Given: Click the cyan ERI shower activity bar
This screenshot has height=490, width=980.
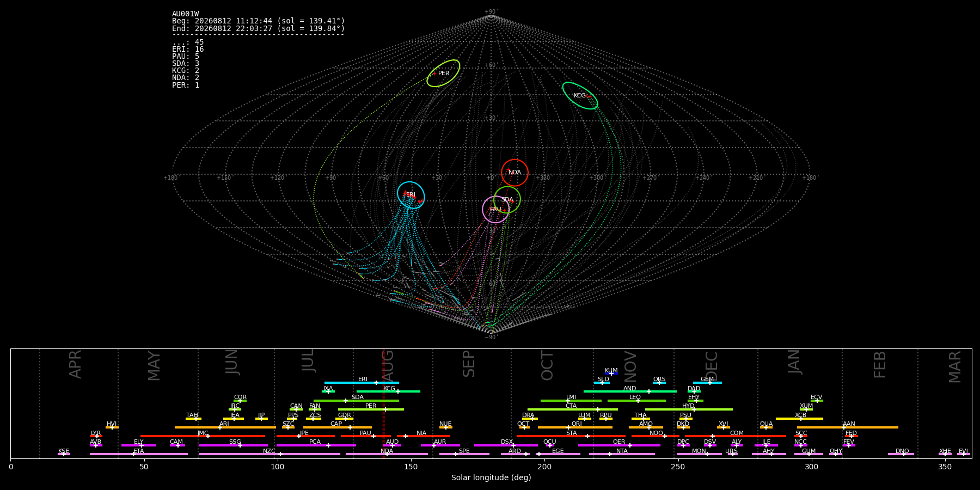Looking at the screenshot, I should (362, 383).
